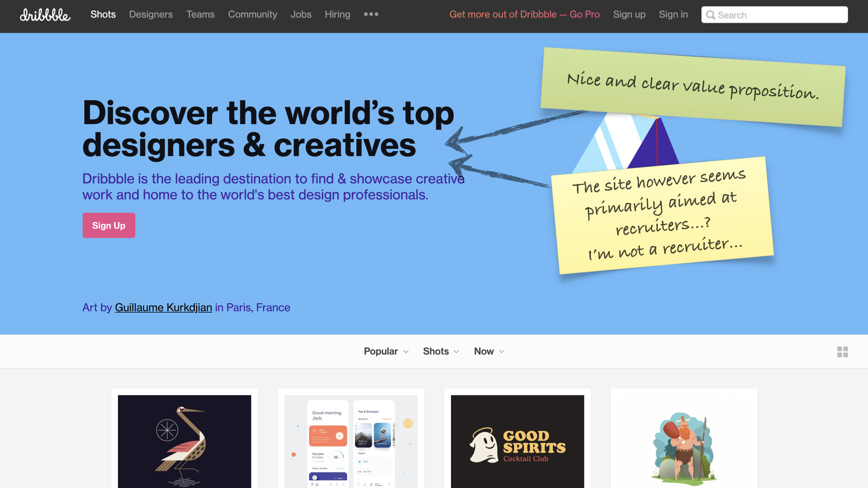
Task: Click the Dribbble logo
Action: (45, 14)
